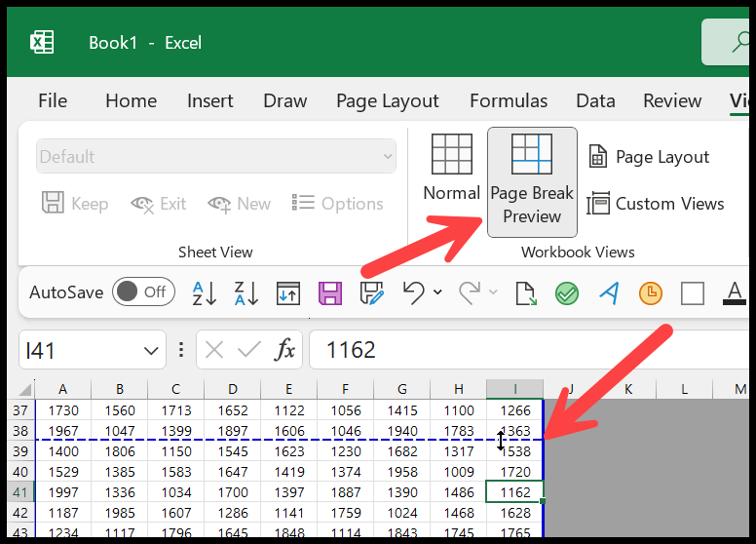Open Redo history dropdown arrow
This screenshot has height=544, width=756.
point(493,291)
